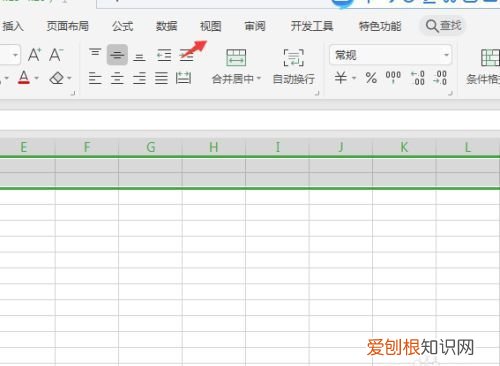
Task: Toggle vertical middle alignment
Action: [117, 55]
